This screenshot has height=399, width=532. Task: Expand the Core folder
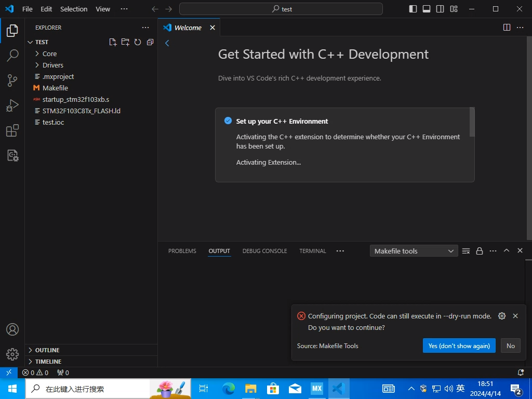pyautogui.click(x=49, y=54)
